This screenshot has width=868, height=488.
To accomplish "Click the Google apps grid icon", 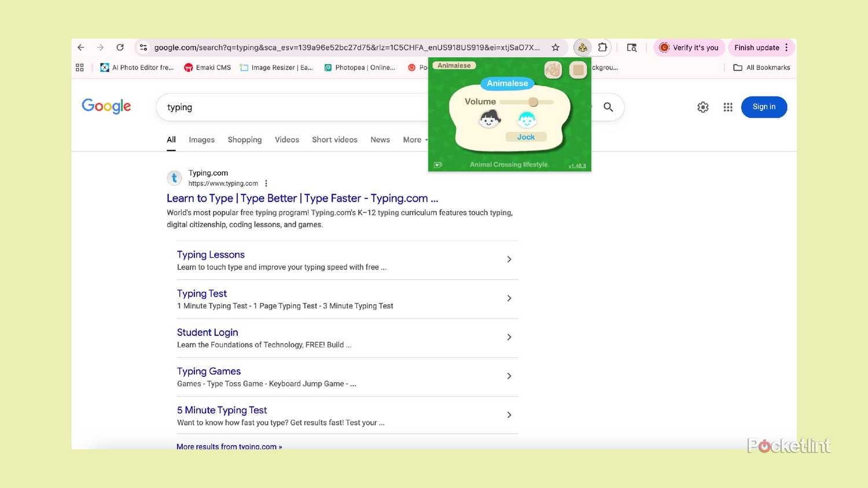I will click(728, 107).
